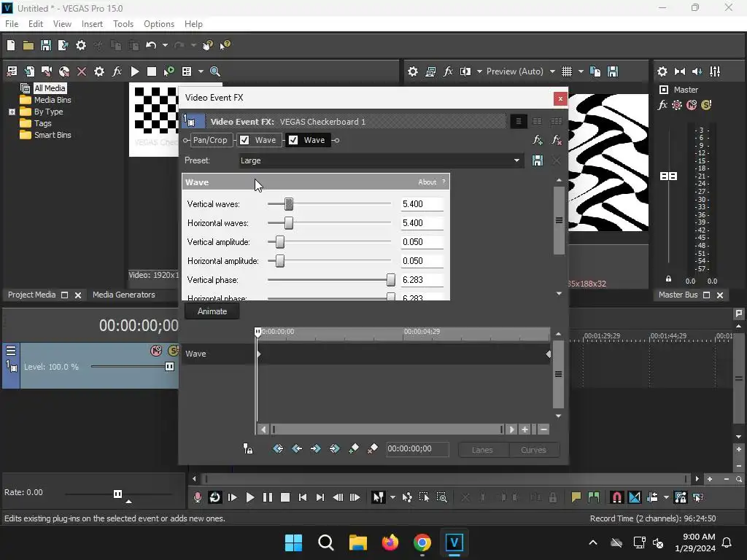Open Video Preview properties gear

coord(413,71)
